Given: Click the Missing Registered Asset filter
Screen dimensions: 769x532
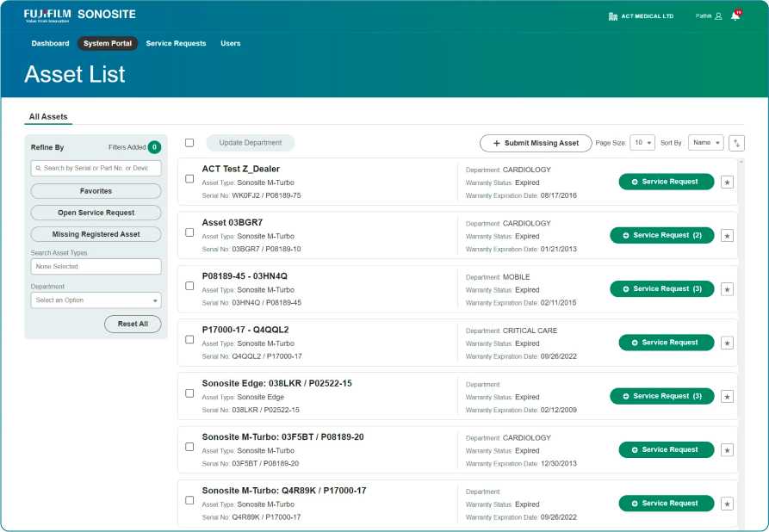Looking at the screenshot, I should 96,234.
